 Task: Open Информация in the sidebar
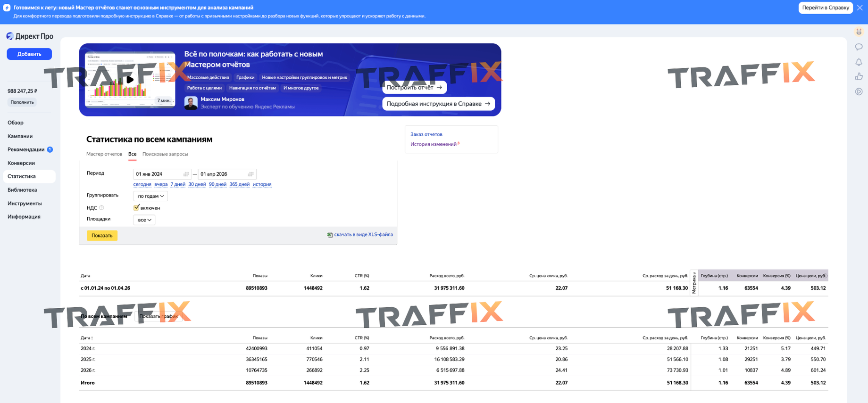pos(24,217)
